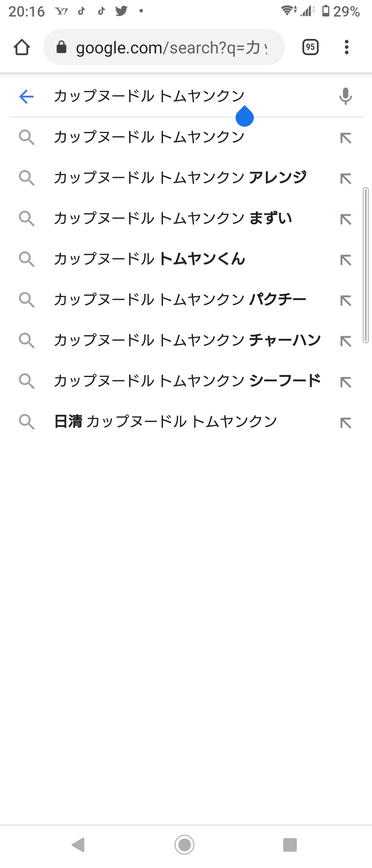
Task: Open recent apps with the square button
Action: pos(290,845)
